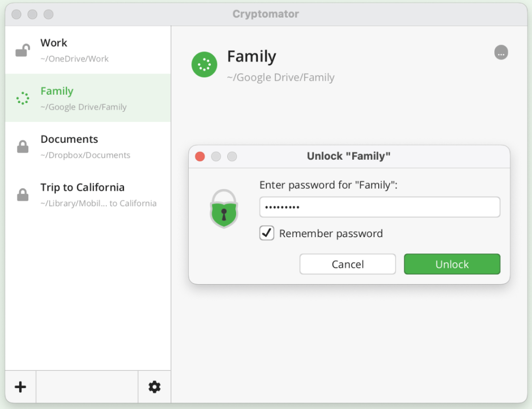This screenshot has width=532, height=409.
Task: Cancel the Family unlock dialog
Action: pos(347,264)
